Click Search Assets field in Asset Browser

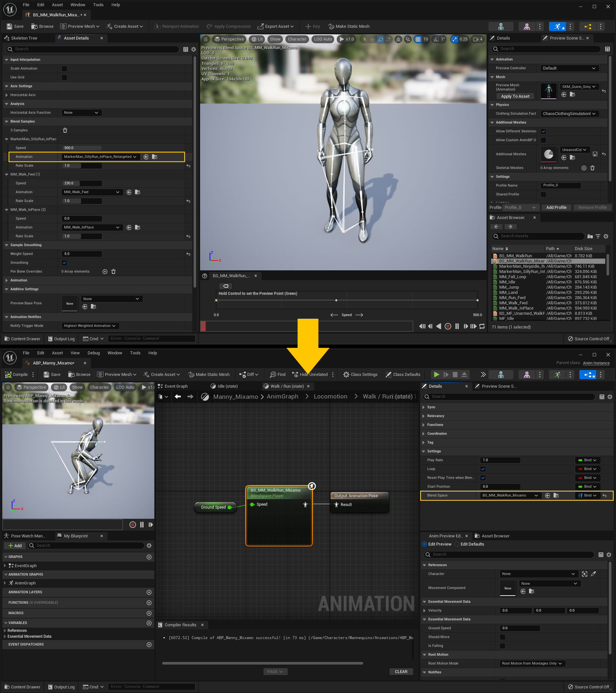[538, 236]
